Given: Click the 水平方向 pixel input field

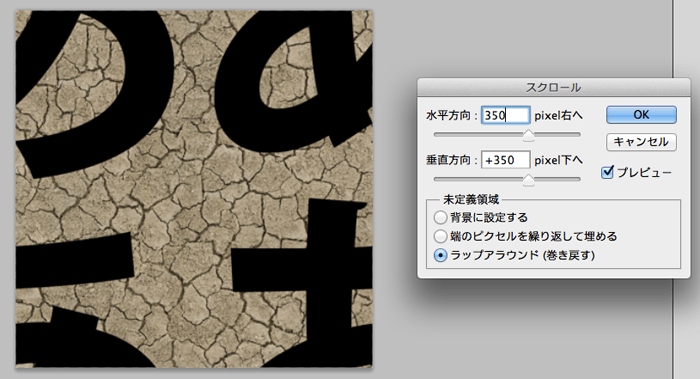Looking at the screenshot, I should coord(506,115).
